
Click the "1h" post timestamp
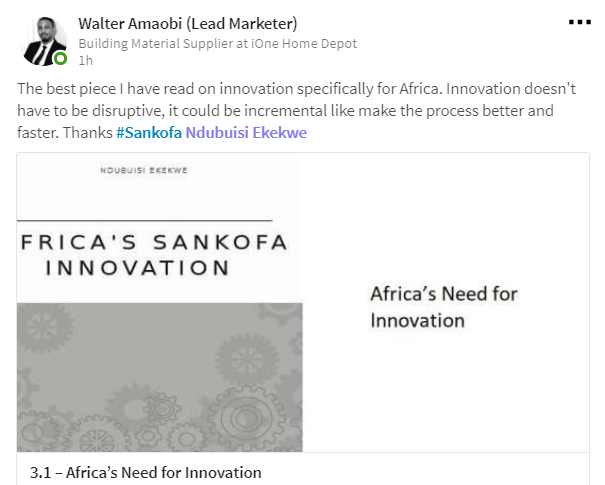point(85,60)
